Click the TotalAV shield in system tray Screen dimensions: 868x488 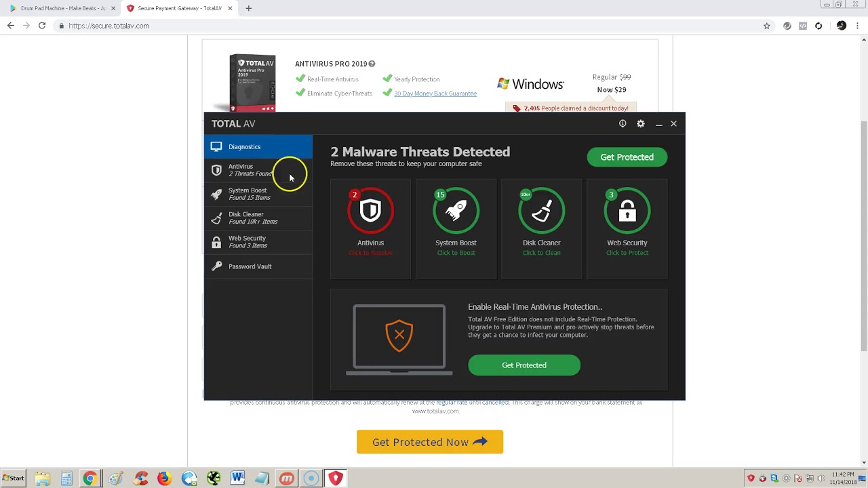point(751,479)
